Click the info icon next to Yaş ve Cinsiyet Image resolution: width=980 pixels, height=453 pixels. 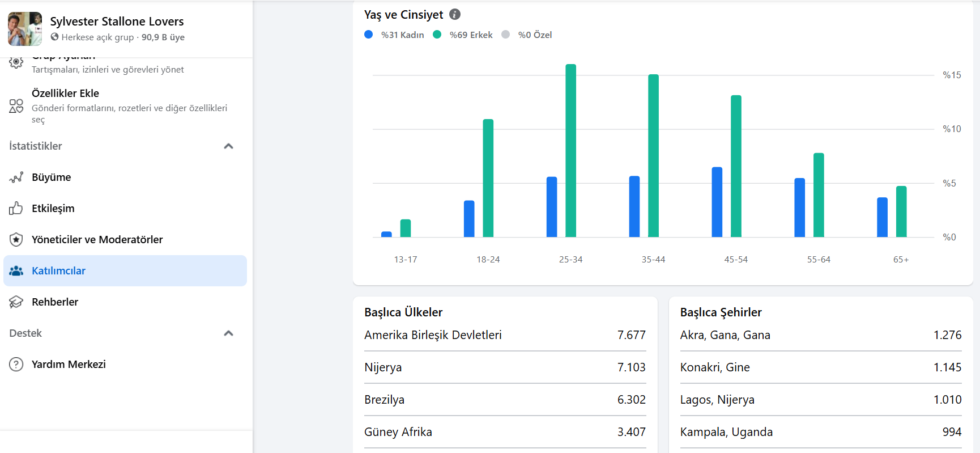click(x=455, y=14)
